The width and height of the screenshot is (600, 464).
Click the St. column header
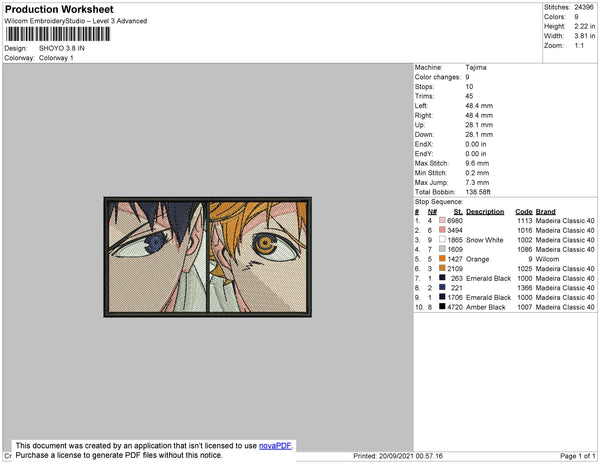[458, 212]
